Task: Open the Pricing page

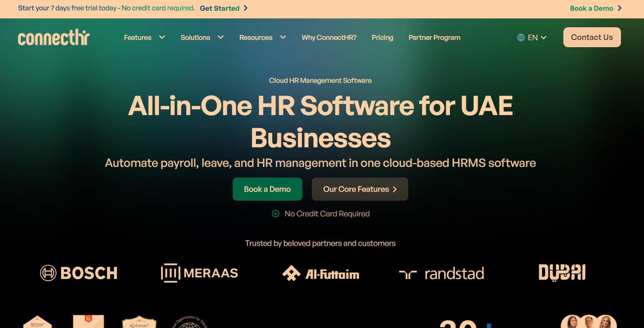Action: tap(382, 38)
